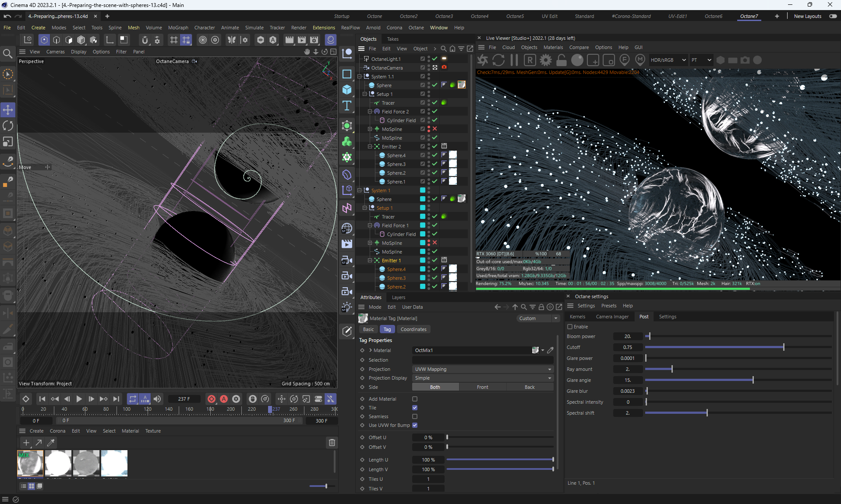Adjust the Cutoff slider handle

(x=783, y=347)
